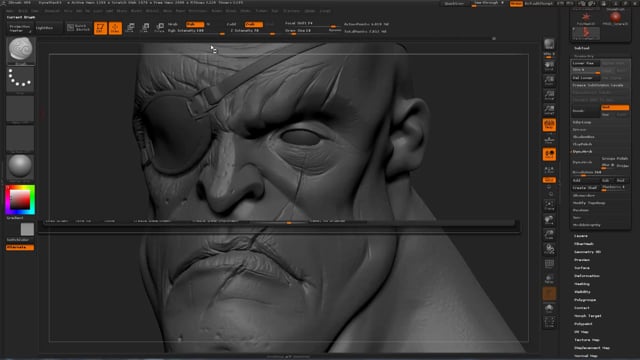Toggle the Zadd sculpt mode

pos(232,24)
